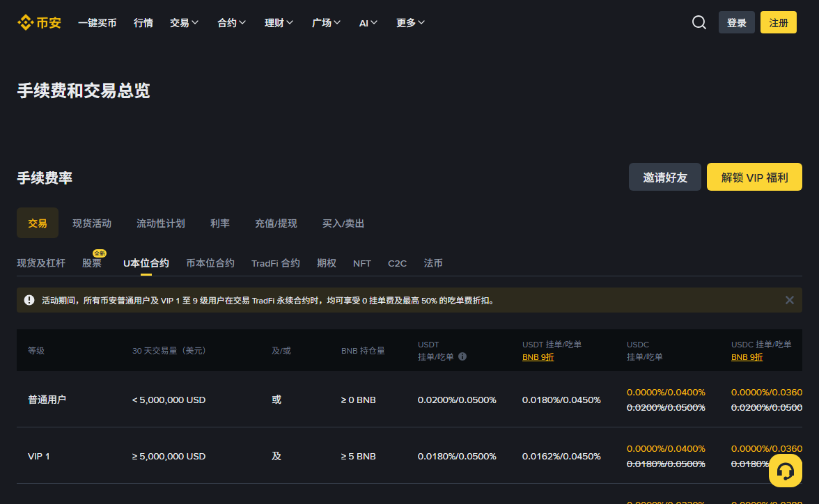This screenshot has height=504, width=819.
Task: Click the 0.0180%/0.0500% USDT fee in VIP 1 row
Action: tap(457, 456)
